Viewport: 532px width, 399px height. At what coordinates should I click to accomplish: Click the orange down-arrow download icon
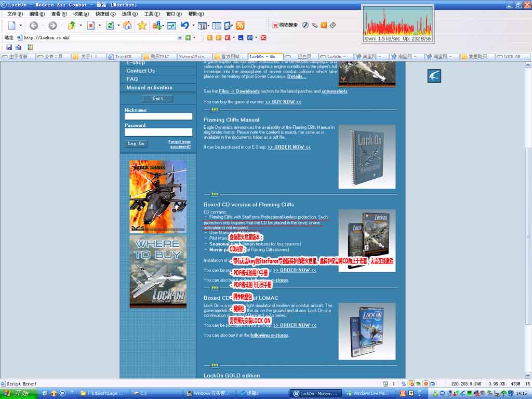point(324,25)
